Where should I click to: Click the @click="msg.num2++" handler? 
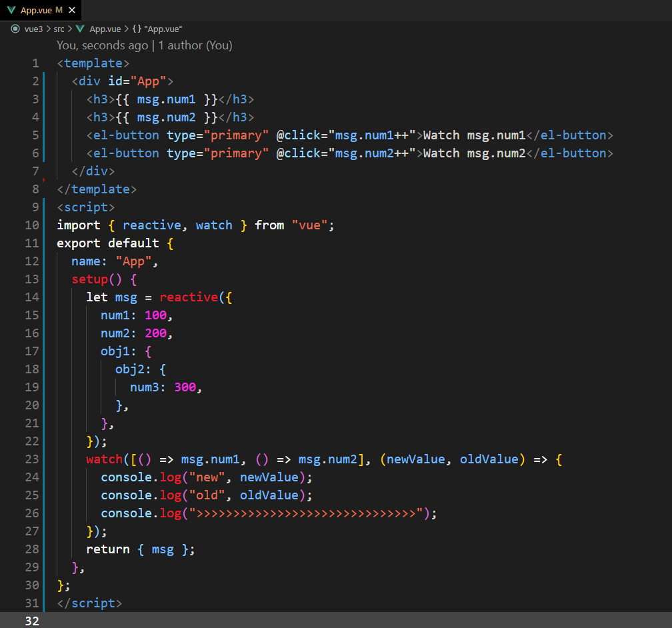[x=346, y=153]
